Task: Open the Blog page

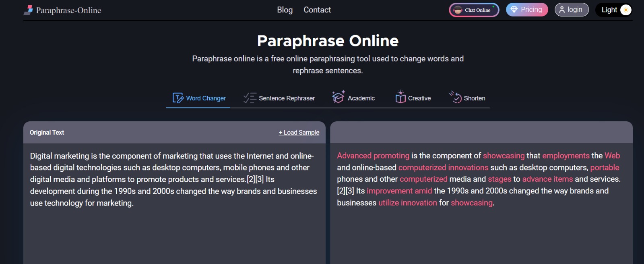Action: click(285, 10)
